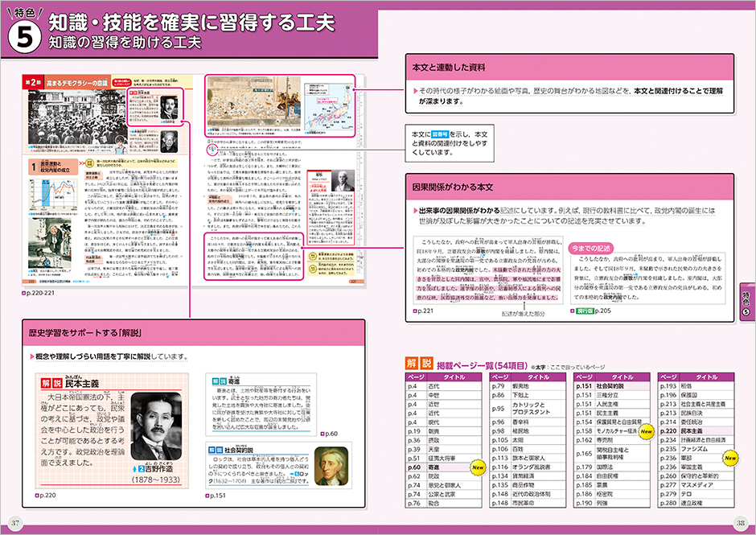Select the p.116 オランダ風説書 row
Image resolution: width=756 pixels, height=535 pixels.
[x=528, y=467]
